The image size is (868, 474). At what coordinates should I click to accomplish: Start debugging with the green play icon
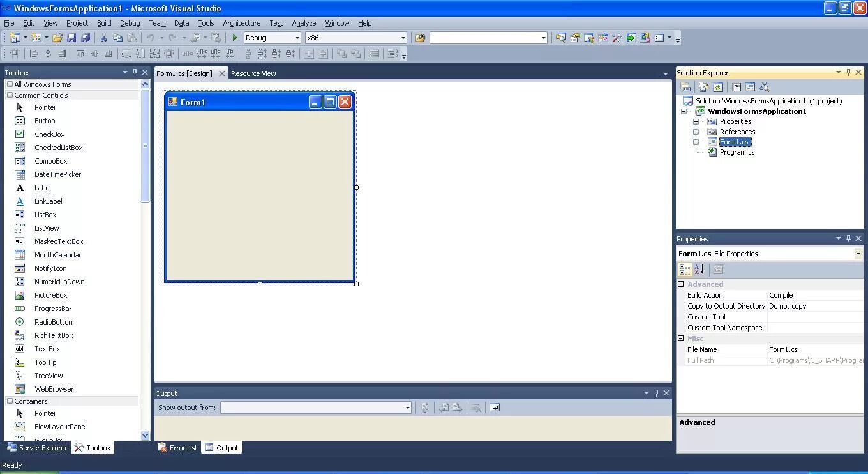point(235,38)
